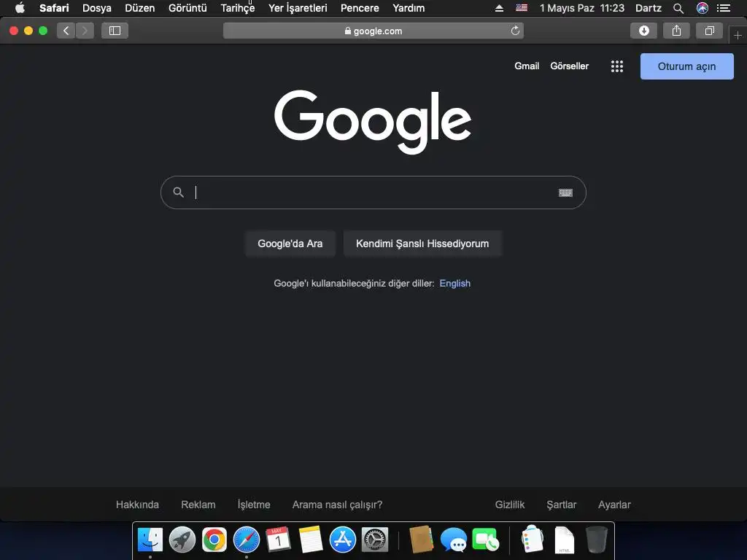Open the Dartz user menu
Viewport: 747px width, 560px height.
(x=648, y=8)
